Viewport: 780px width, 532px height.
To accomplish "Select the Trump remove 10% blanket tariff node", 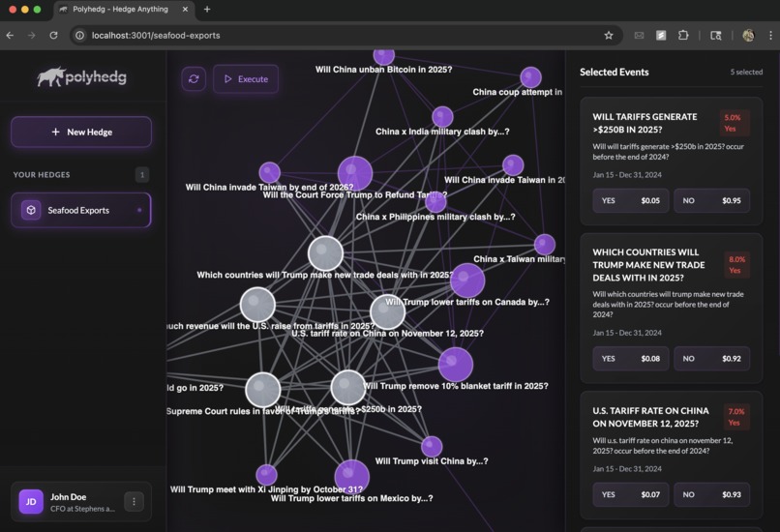I will tap(455, 365).
